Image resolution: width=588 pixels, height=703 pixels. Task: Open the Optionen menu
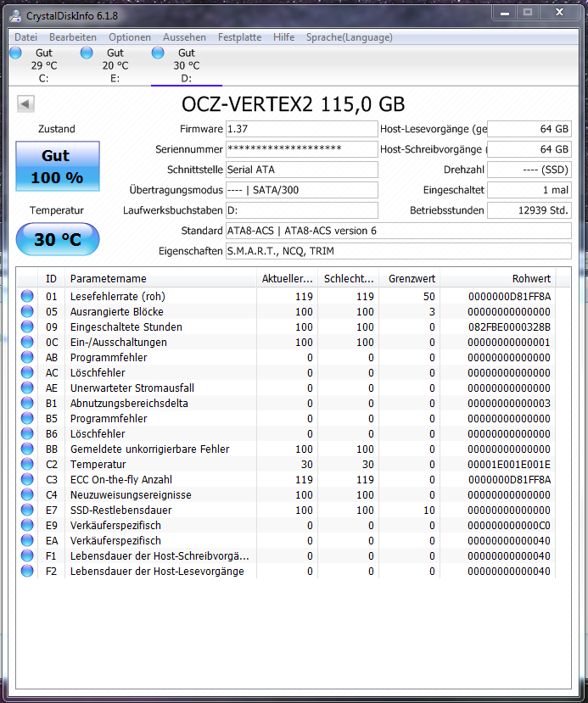(130, 37)
